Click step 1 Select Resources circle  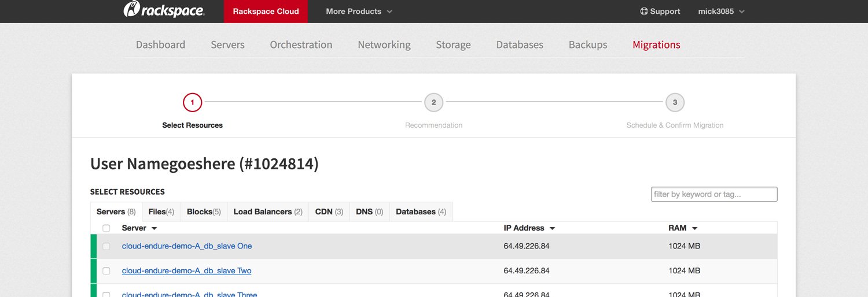[192, 103]
